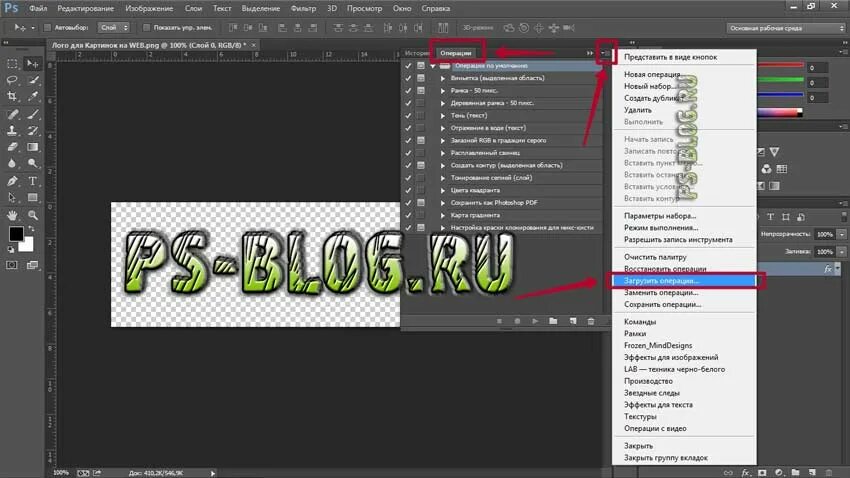Expand the Тонирование сепией (слой) action

click(x=443, y=178)
